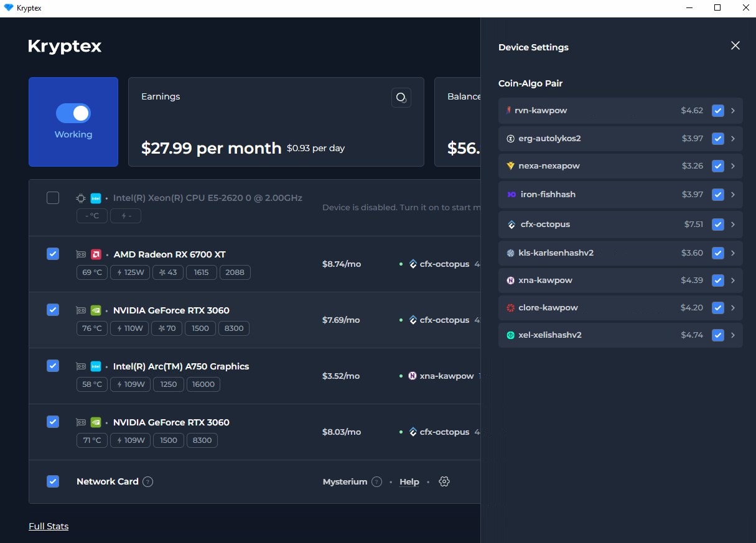Toggle the Working mining switch

73,113
